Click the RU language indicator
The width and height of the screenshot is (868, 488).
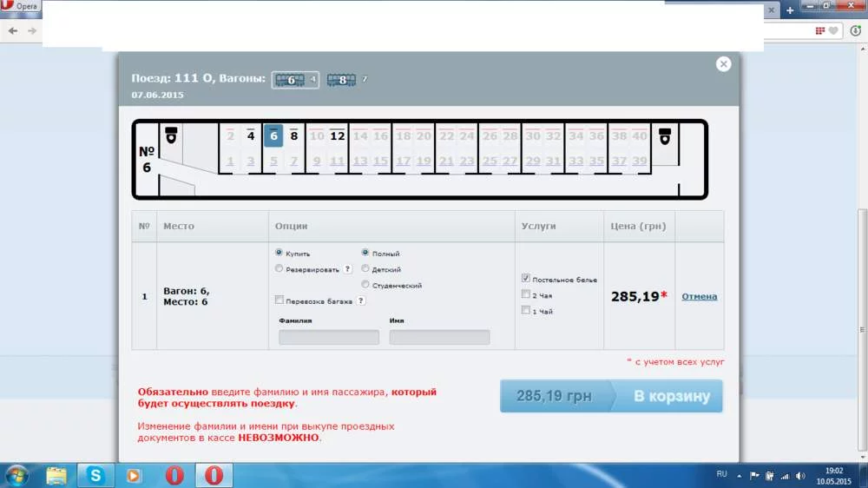pyautogui.click(x=721, y=474)
